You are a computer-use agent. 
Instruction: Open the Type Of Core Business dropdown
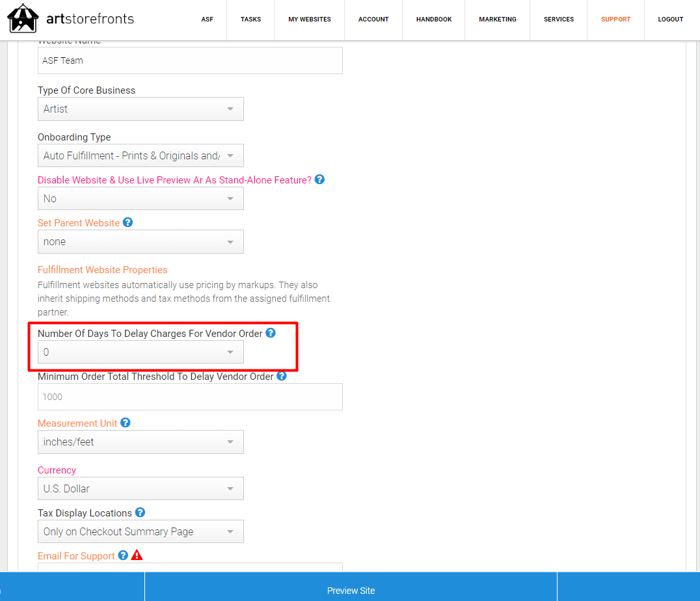[x=141, y=109]
